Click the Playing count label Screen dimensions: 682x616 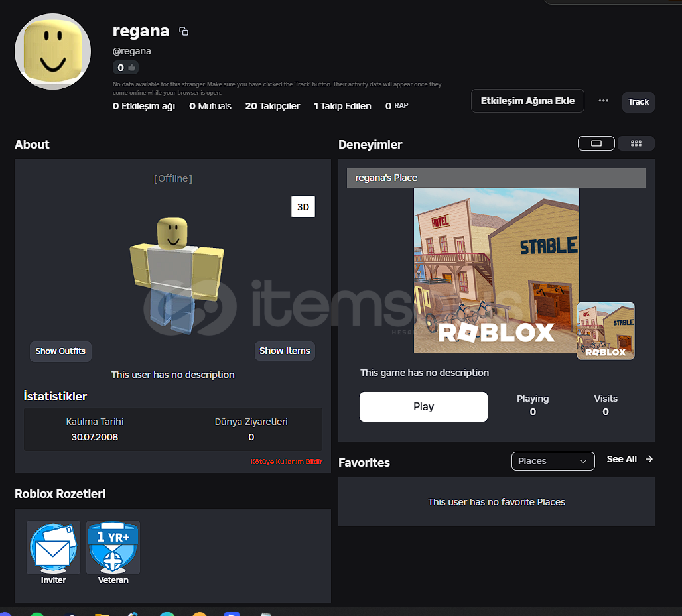click(x=532, y=399)
